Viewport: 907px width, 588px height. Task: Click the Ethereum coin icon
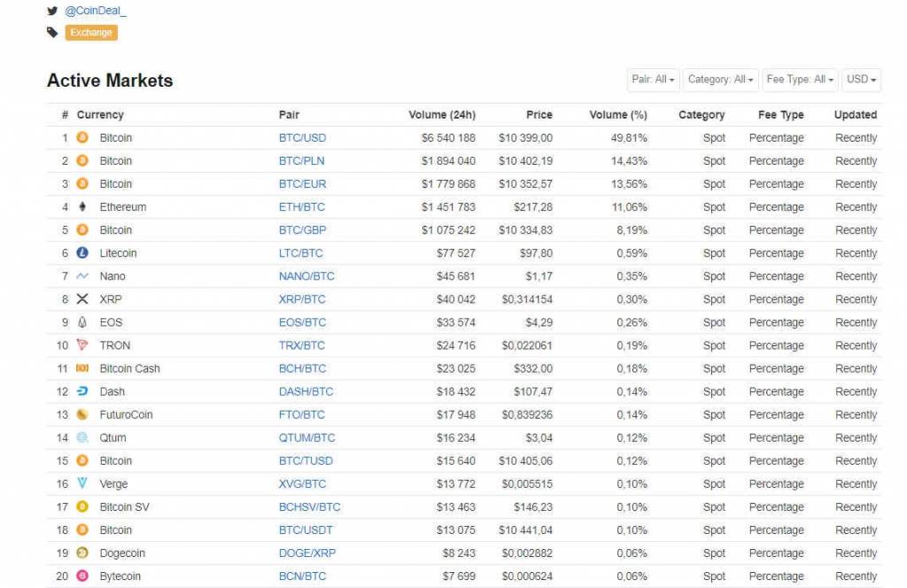tap(82, 207)
